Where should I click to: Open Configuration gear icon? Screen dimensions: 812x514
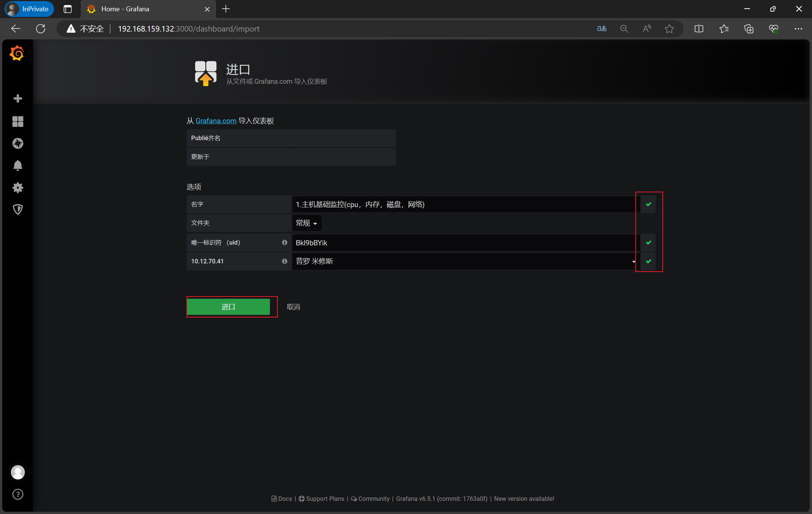coord(18,187)
